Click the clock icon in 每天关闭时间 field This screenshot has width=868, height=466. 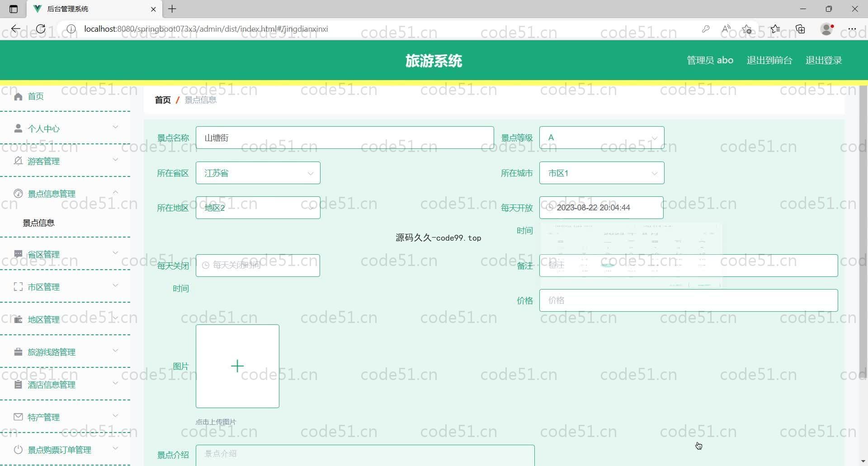point(206,266)
